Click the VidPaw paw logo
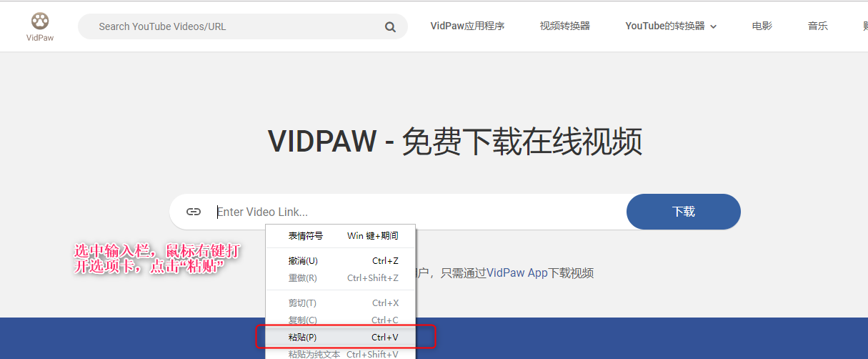 pos(40,26)
